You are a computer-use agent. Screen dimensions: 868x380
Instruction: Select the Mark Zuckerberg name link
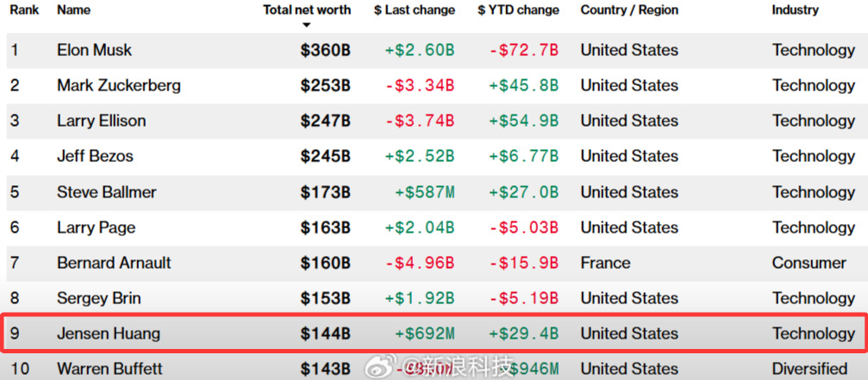(x=119, y=85)
